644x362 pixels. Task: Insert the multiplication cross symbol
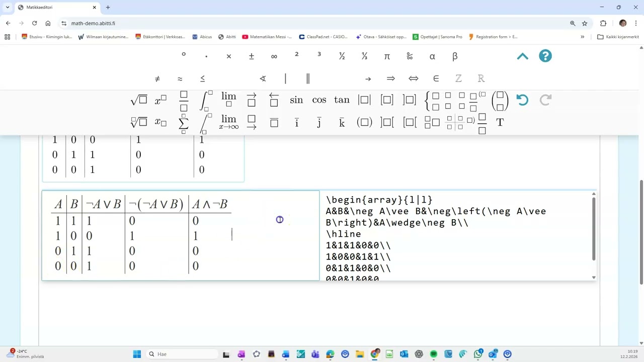click(228, 56)
